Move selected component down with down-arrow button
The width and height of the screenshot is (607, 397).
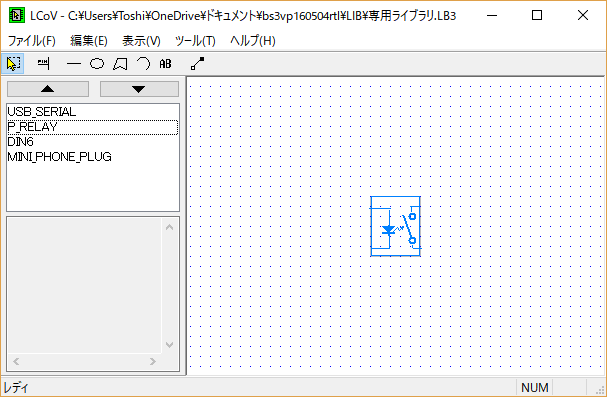tap(139, 89)
